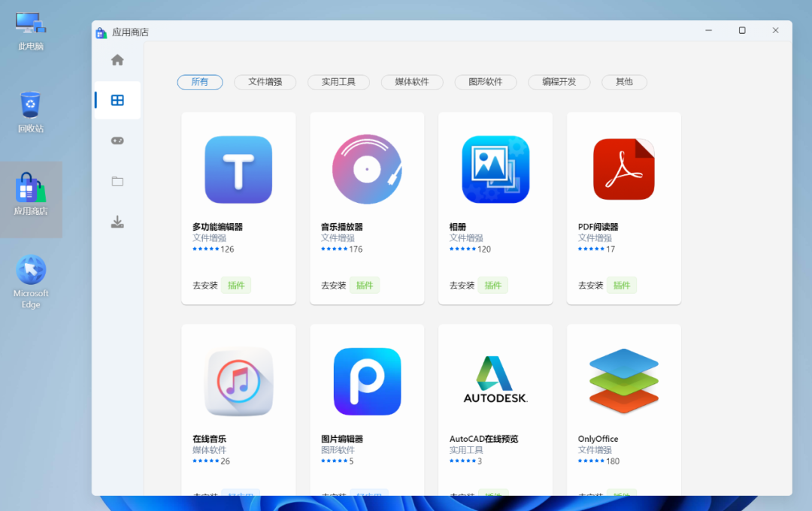The height and width of the screenshot is (511, 812).
Task: Click the 音乐播放器 vinyl record icon
Action: tap(366, 168)
